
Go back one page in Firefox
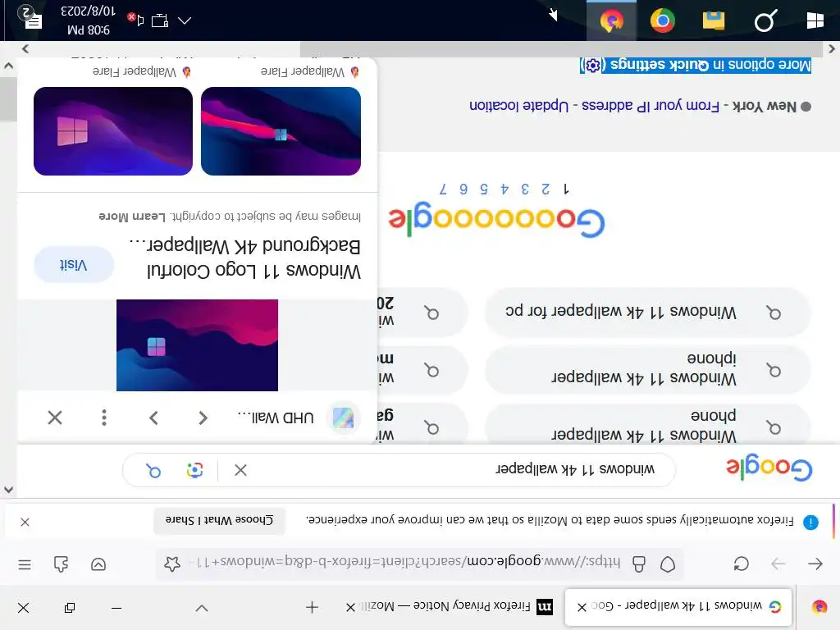coord(815,564)
